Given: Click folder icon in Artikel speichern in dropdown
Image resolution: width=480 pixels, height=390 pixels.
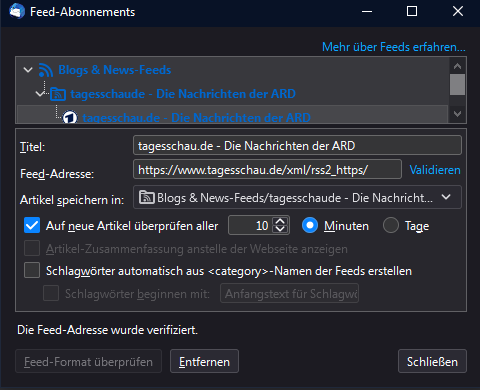Looking at the screenshot, I should pyautogui.click(x=147, y=197).
